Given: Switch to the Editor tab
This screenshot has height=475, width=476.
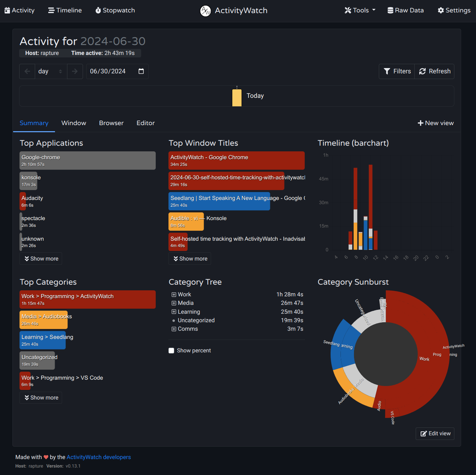Looking at the screenshot, I should point(145,123).
